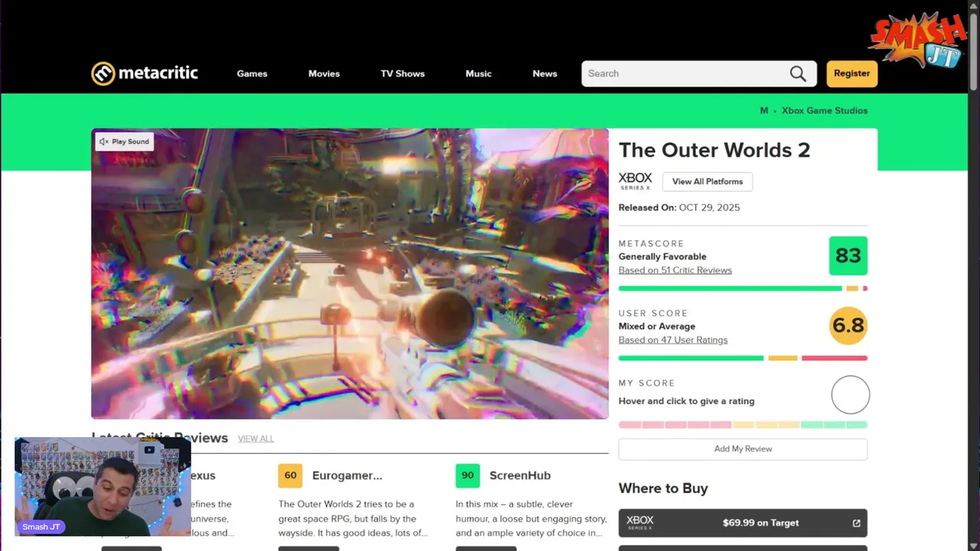Click the Metascore 83 badge
Screen dimensions: 980x551
(848, 256)
